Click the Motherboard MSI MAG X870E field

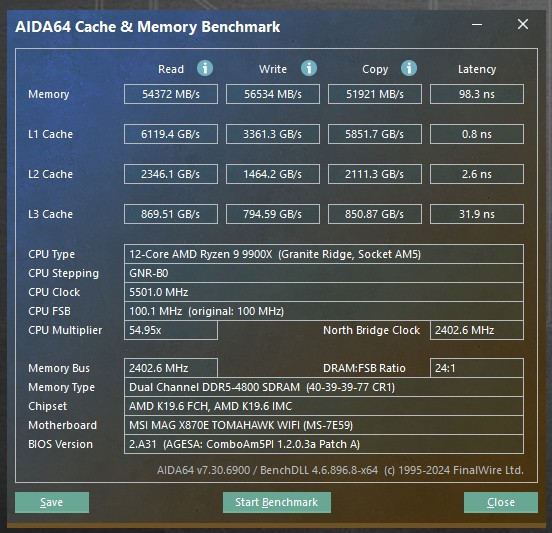[324, 425]
